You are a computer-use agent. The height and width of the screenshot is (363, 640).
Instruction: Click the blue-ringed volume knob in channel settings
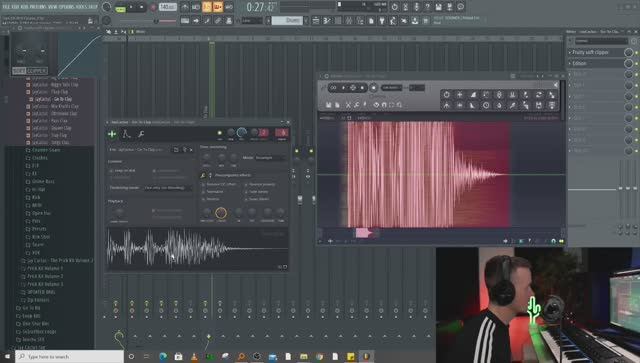tap(242, 132)
